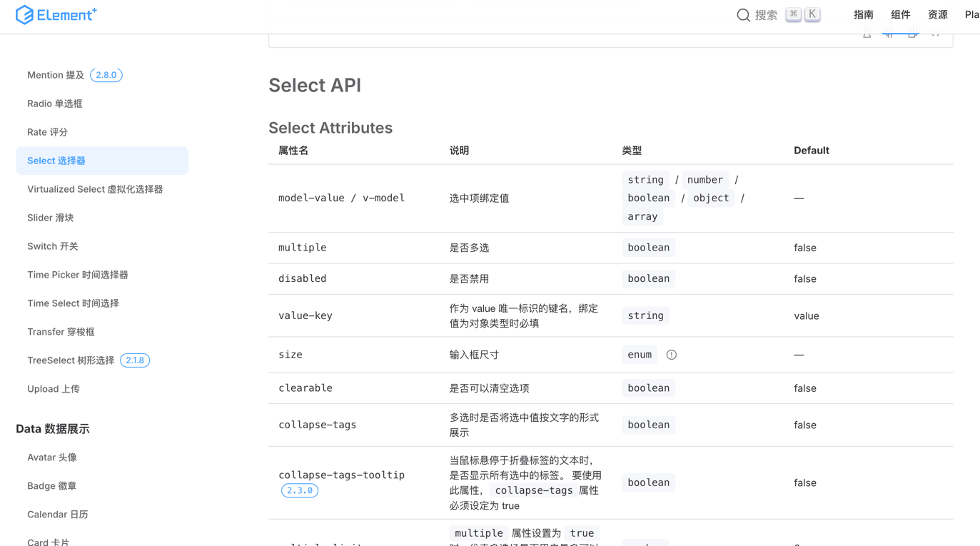Image resolution: width=980 pixels, height=546 pixels.
Task: Open the 指南 guide menu
Action: click(x=863, y=15)
